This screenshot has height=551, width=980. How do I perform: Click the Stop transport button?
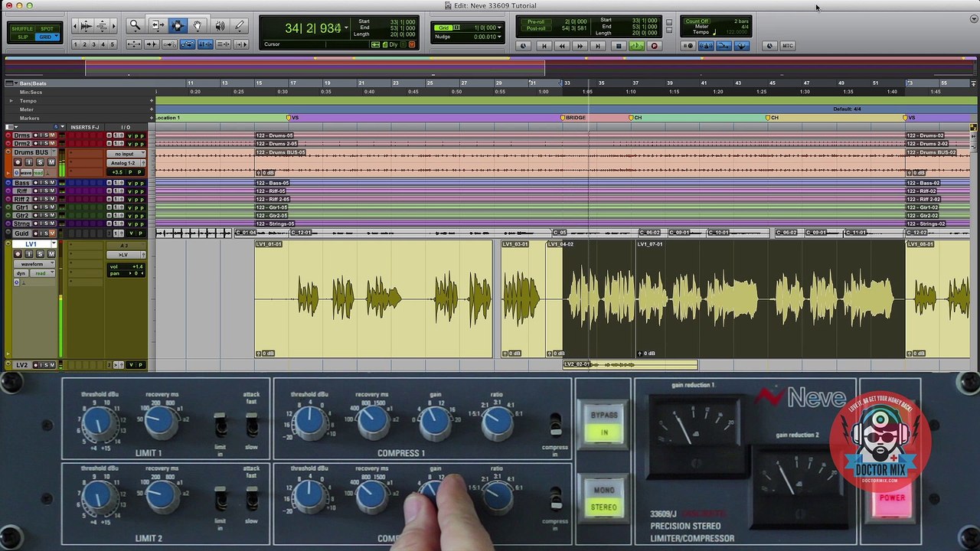(619, 46)
